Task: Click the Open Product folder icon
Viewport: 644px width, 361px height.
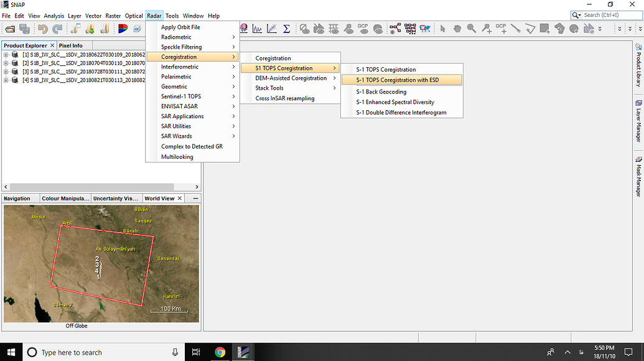Action: (9, 29)
